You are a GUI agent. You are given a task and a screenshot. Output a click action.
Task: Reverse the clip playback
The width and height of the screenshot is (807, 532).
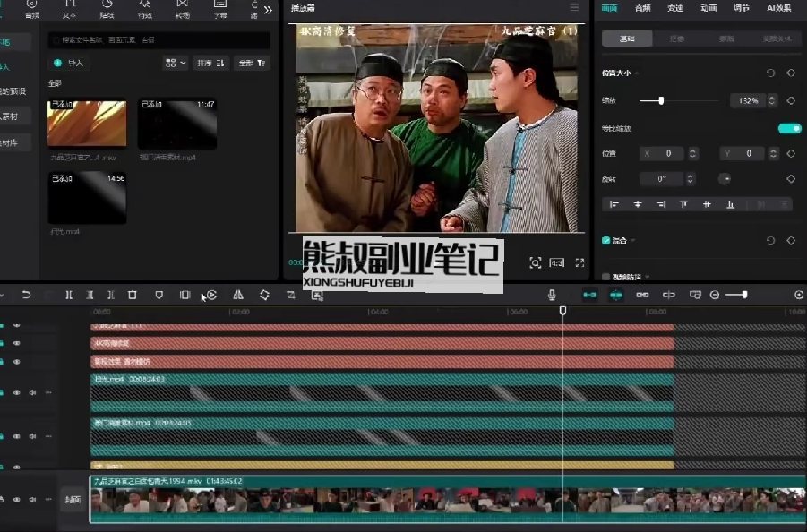[211, 295]
